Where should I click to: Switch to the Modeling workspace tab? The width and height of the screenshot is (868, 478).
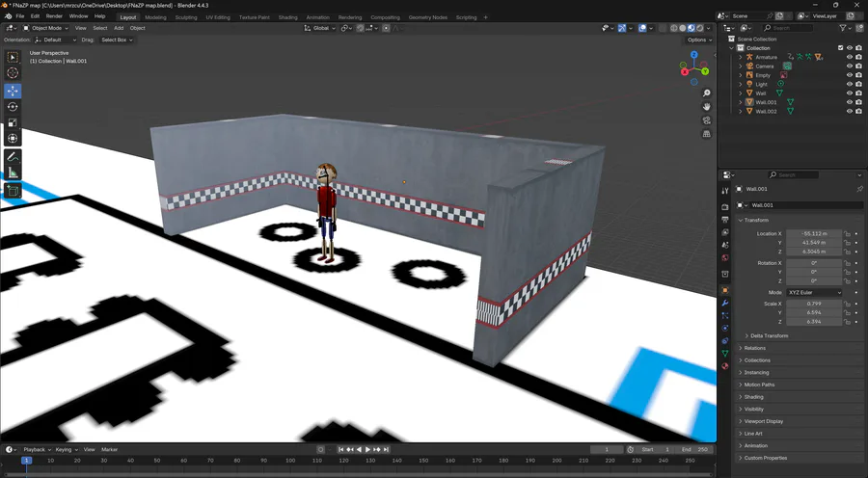(155, 17)
